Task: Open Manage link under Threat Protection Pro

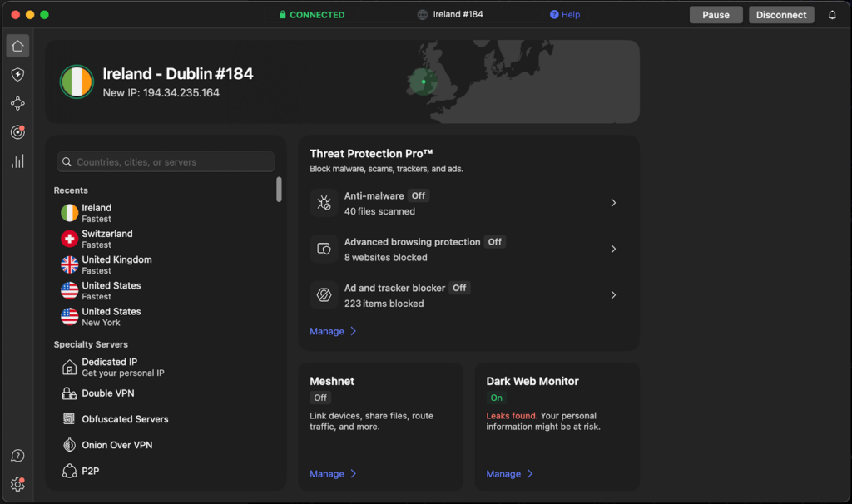Action: pyautogui.click(x=333, y=331)
